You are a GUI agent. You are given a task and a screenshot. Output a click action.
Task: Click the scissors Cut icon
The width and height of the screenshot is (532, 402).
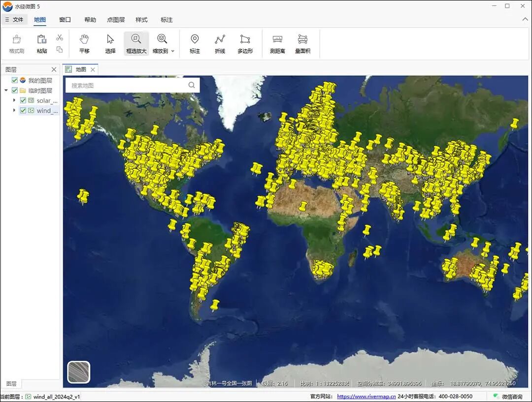coord(60,37)
